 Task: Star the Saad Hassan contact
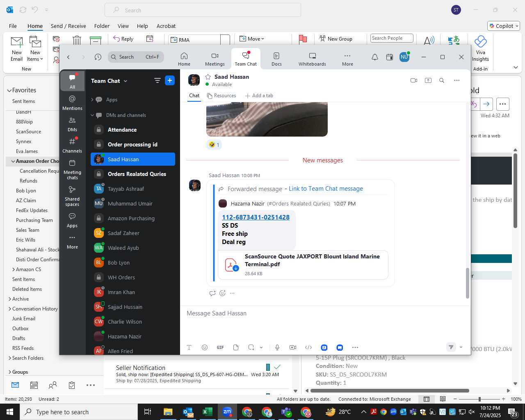(x=208, y=77)
